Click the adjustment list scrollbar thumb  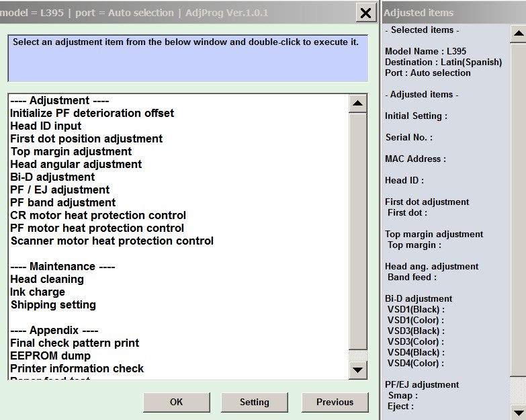pyautogui.click(x=357, y=231)
